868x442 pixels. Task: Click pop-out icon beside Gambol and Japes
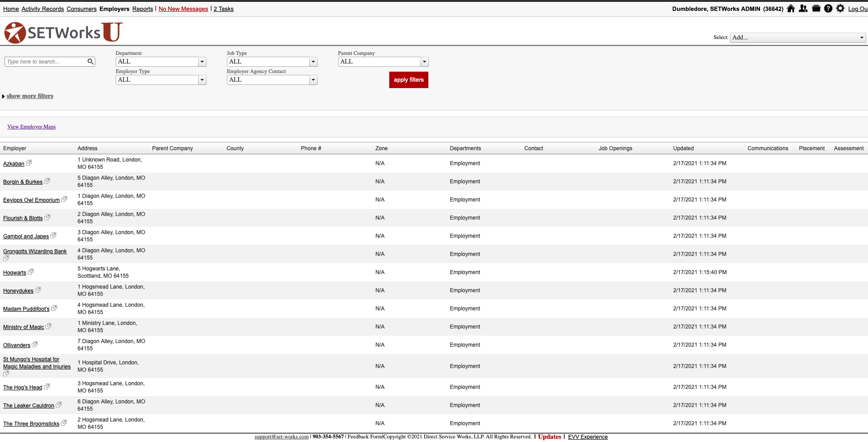coord(54,235)
